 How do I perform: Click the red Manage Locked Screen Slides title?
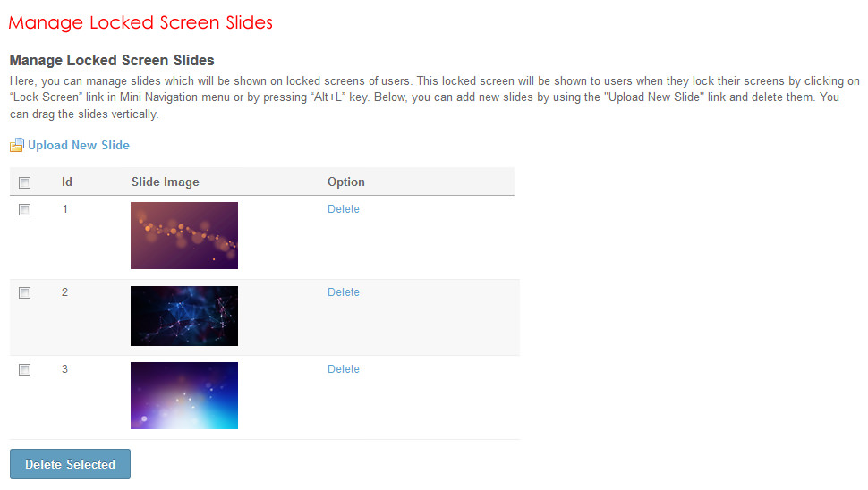140,22
